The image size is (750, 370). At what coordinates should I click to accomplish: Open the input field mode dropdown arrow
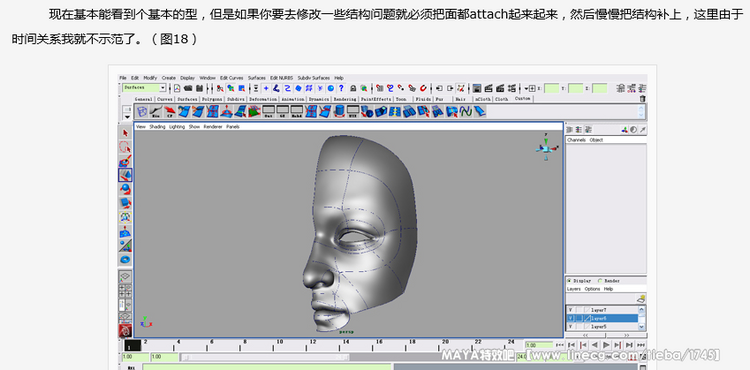pyautogui.click(x=526, y=88)
